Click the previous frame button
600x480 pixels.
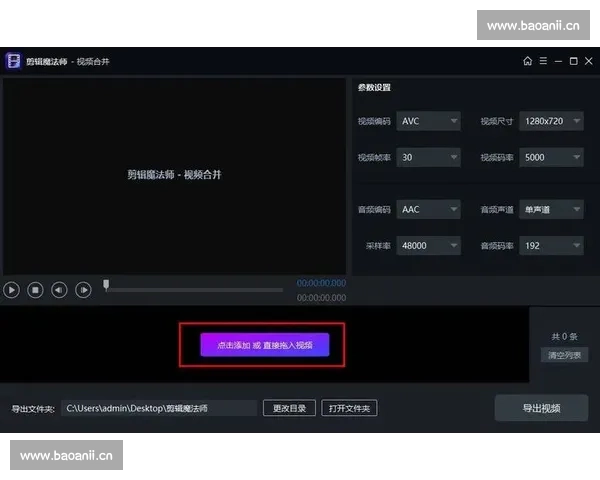click(x=60, y=290)
